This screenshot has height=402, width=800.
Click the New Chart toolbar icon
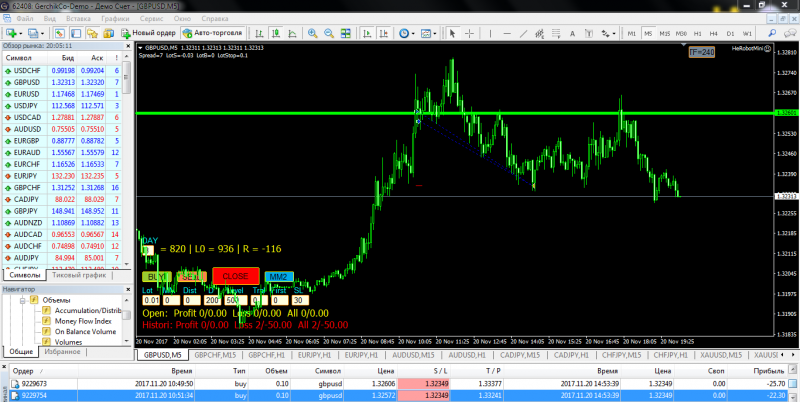coord(11,33)
